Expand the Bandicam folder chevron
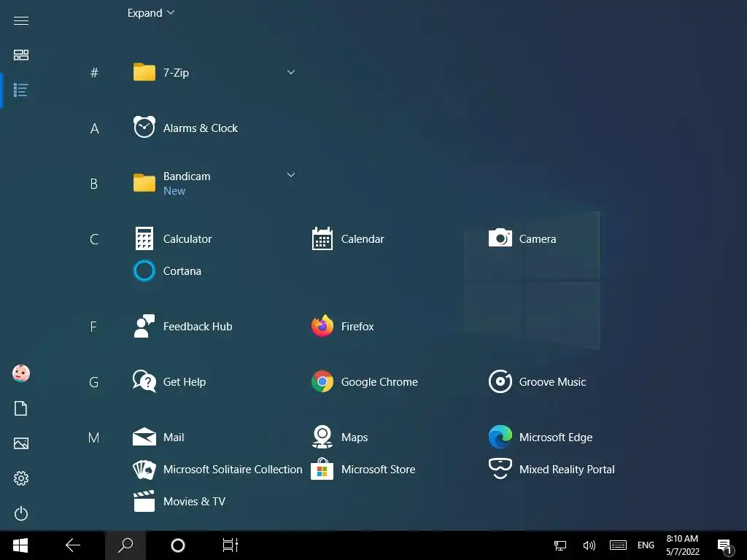Image resolution: width=747 pixels, height=560 pixels. point(290,175)
